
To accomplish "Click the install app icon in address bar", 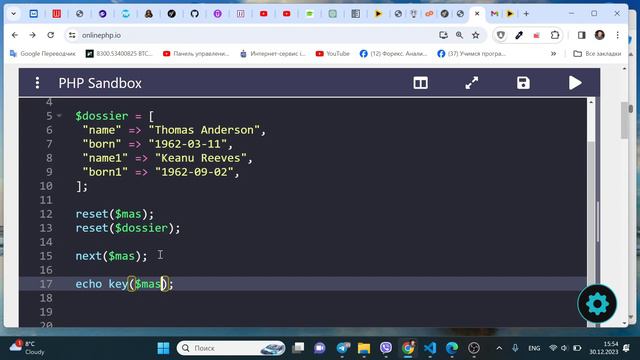I will [443, 35].
